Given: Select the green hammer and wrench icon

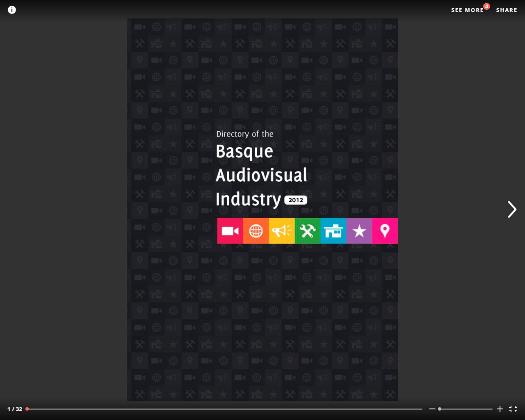Looking at the screenshot, I should coord(308,231).
